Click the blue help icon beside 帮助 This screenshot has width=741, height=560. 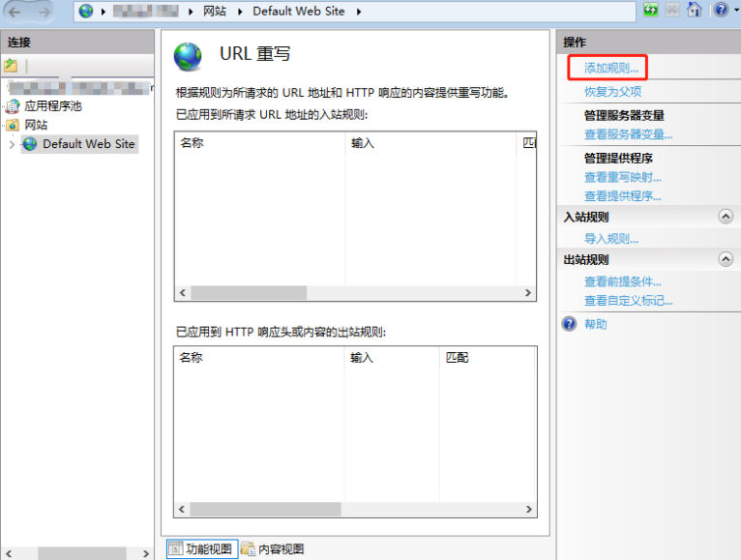(x=570, y=324)
